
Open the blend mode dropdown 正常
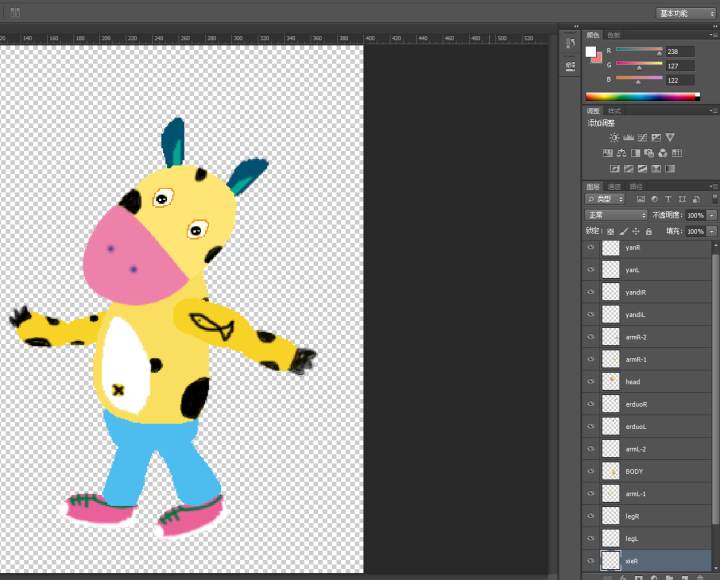616,215
